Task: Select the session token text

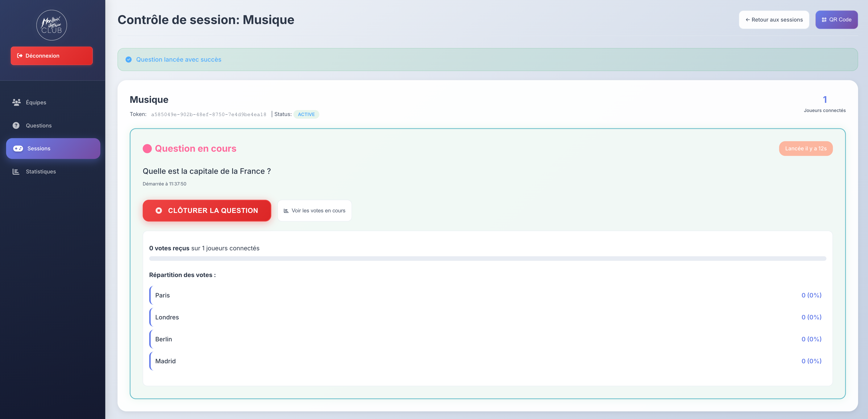Action: click(208, 114)
